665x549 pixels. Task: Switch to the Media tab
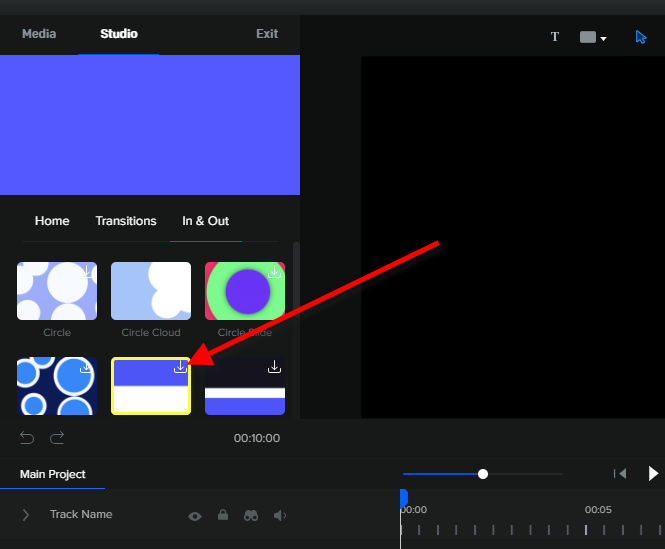[x=39, y=34]
